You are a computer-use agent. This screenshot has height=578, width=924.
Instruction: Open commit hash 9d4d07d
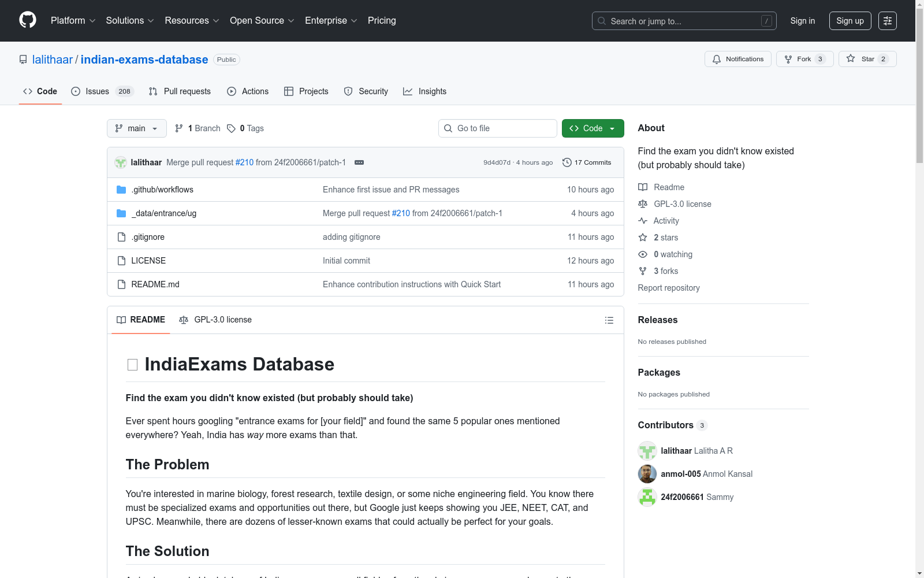[497, 162]
